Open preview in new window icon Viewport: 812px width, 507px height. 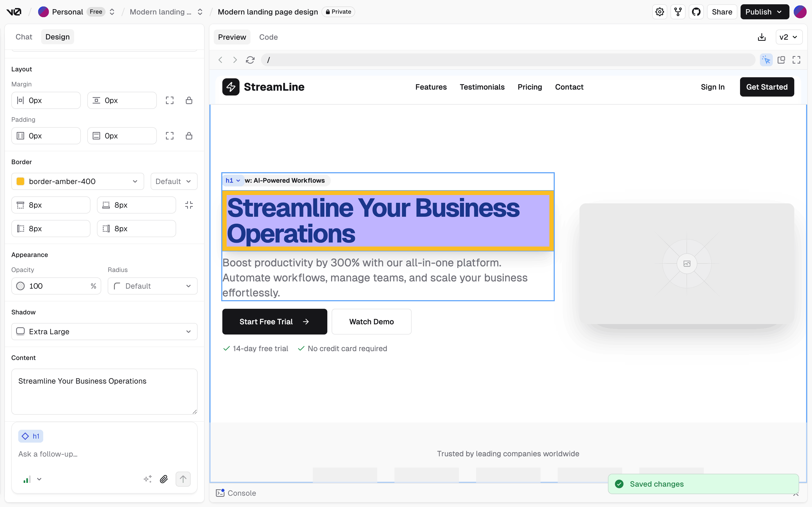pyautogui.click(x=781, y=60)
